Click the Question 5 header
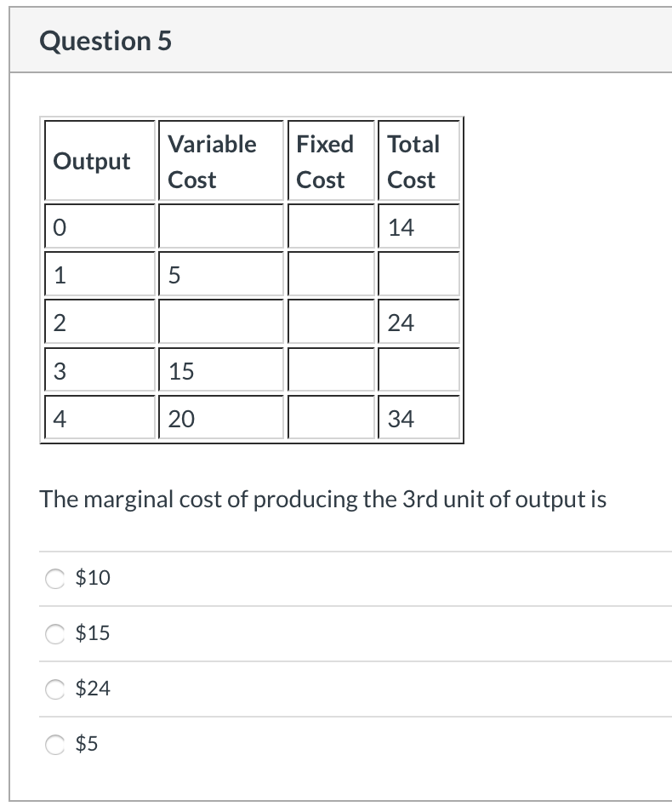 (105, 40)
